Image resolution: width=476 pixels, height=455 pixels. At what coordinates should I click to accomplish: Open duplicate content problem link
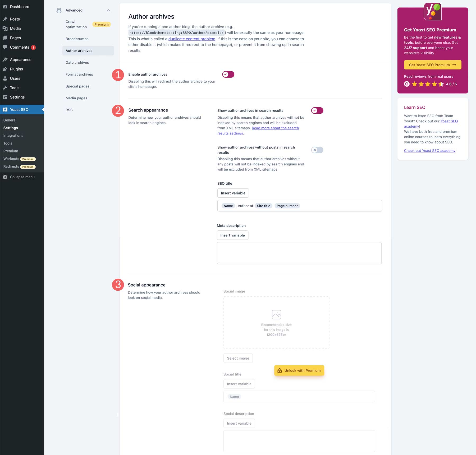[x=192, y=39]
